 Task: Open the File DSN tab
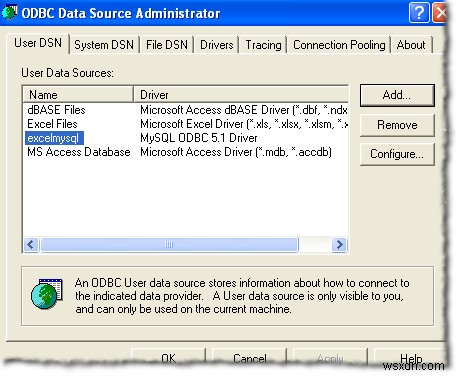pos(167,45)
